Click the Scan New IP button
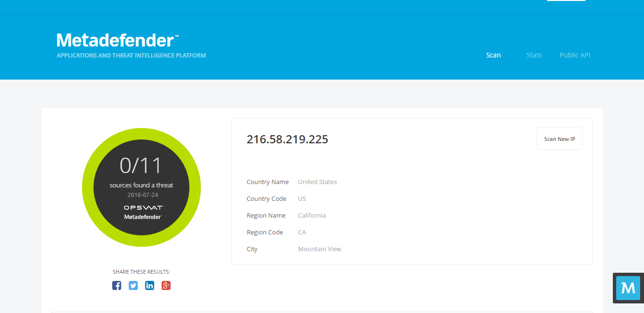Viewport: 644px width, 313px height. (560, 139)
